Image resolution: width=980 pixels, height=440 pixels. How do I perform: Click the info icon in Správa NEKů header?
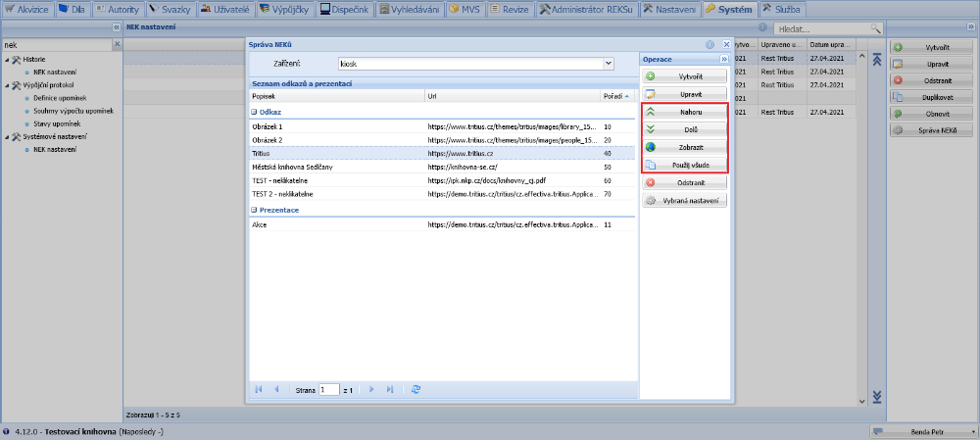[x=709, y=44]
